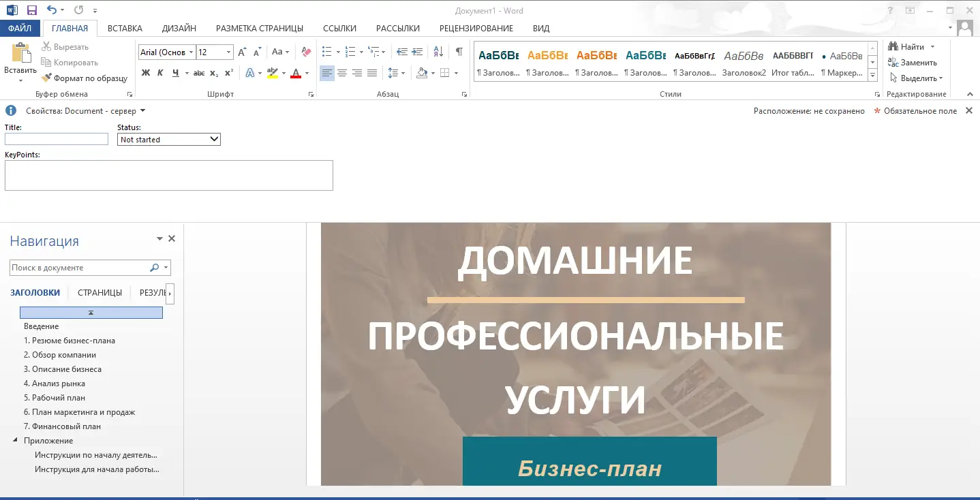Apply subscript formatting
The width and height of the screenshot is (980, 500).
[x=215, y=72]
